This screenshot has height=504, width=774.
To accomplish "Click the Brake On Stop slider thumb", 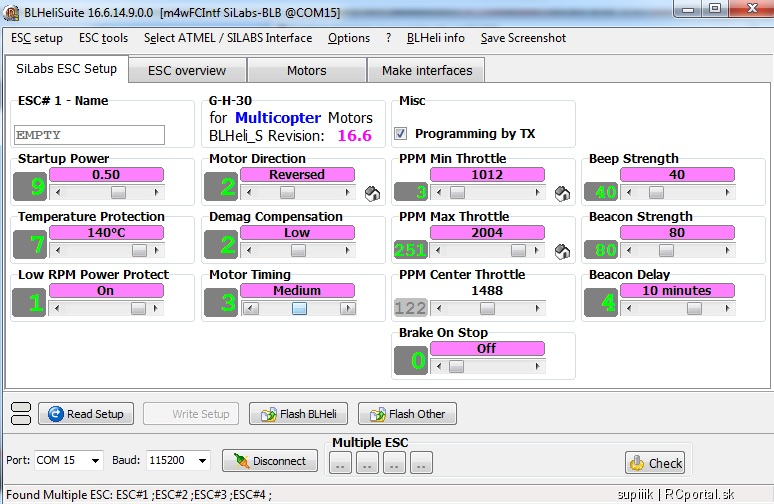I will click(x=457, y=367).
